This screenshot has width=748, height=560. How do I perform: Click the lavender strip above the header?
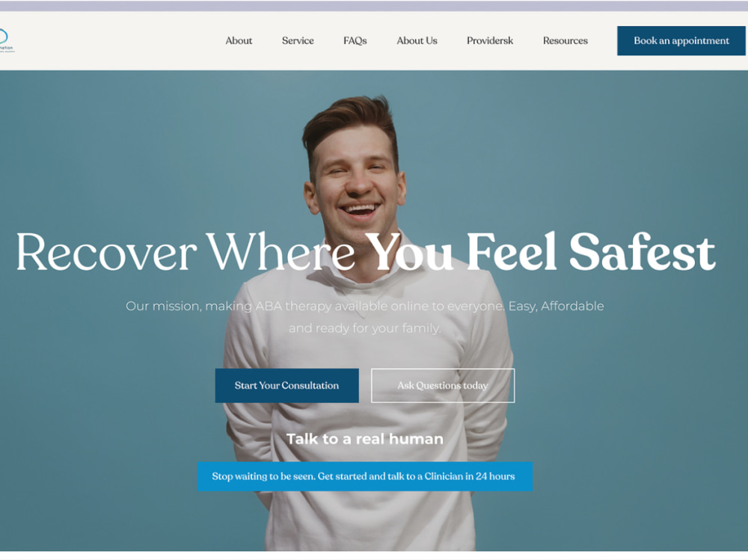coord(374,6)
